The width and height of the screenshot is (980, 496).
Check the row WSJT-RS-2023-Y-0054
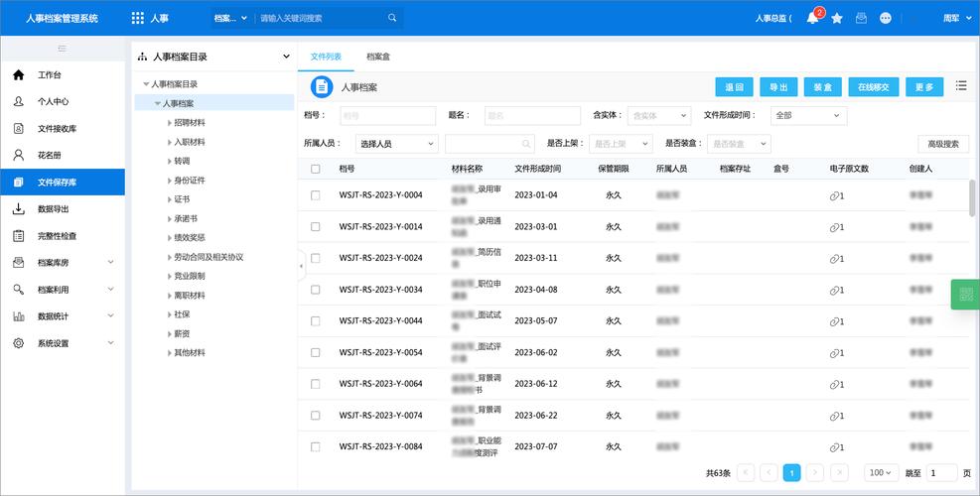[x=316, y=352]
